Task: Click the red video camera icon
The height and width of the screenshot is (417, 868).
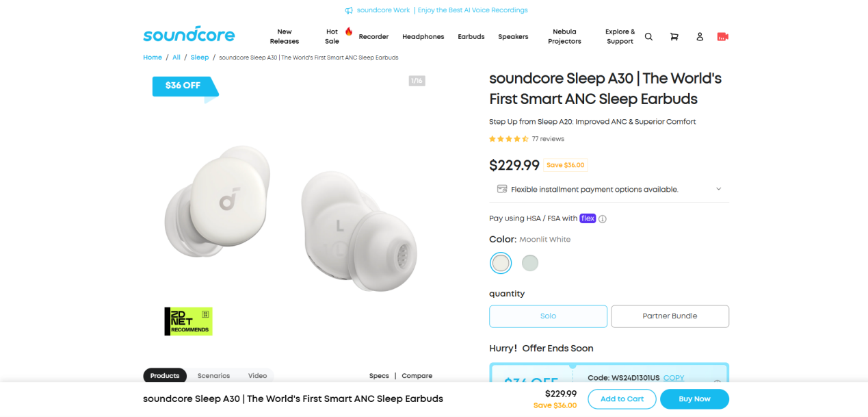Action: [722, 37]
